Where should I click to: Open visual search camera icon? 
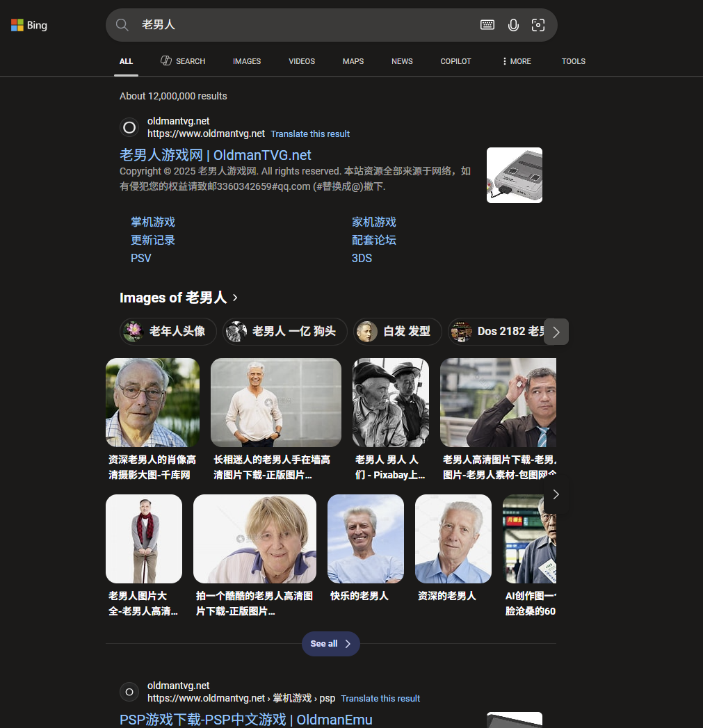pyautogui.click(x=538, y=25)
